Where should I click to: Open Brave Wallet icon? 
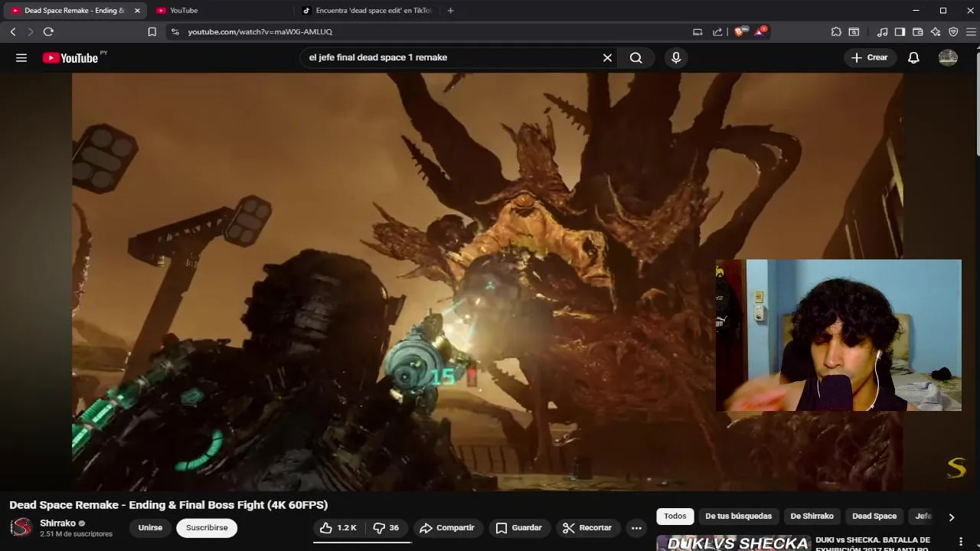[x=917, y=31]
